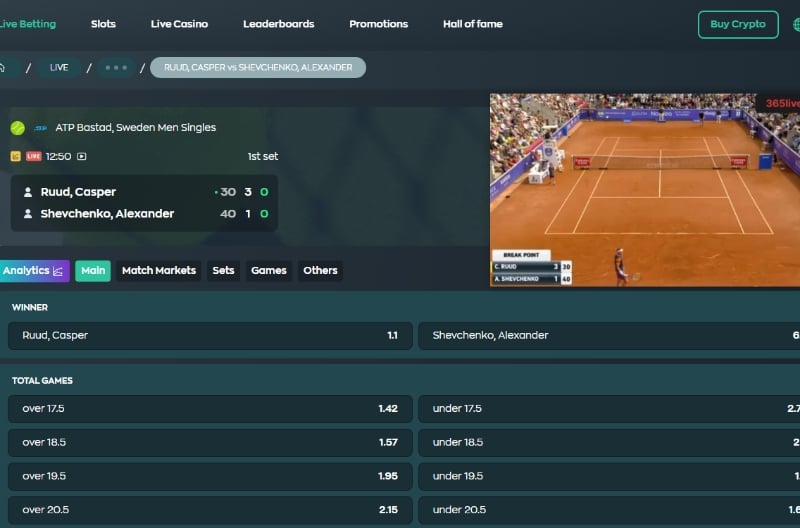
Task: Select over 18.5 total games
Action: coord(210,442)
